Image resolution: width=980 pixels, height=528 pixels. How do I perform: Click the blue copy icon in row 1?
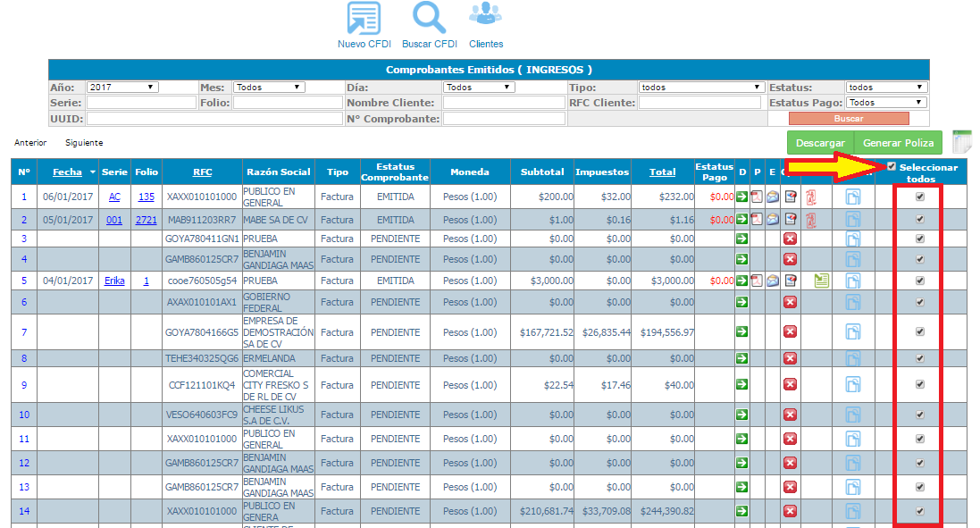click(853, 197)
